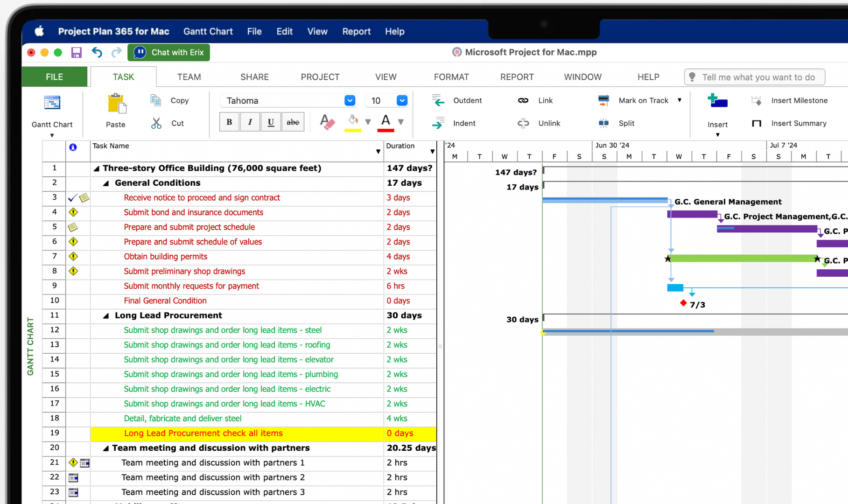Viewport: 848px width, 504px height.
Task: Click the green Obtain building permits Gantt bar
Action: coord(742,258)
